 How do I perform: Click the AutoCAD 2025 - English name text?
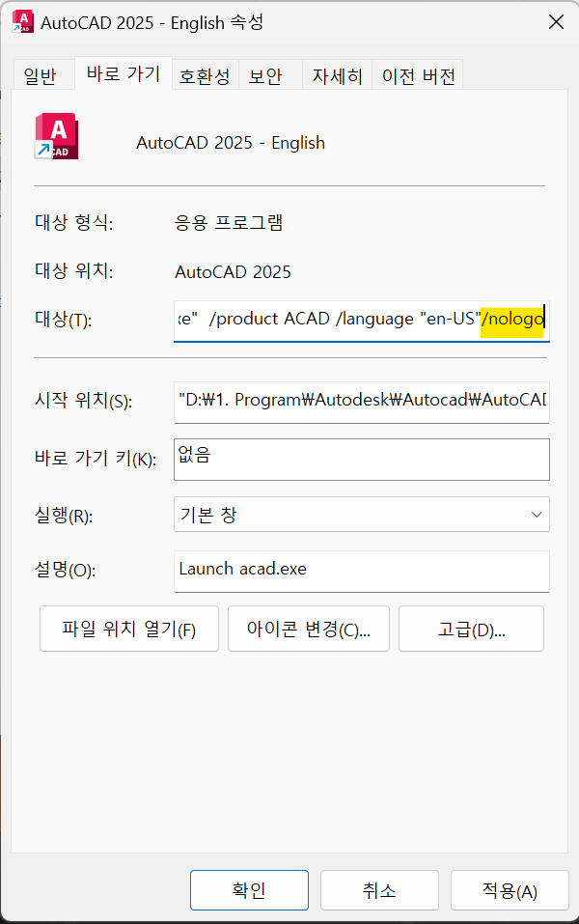point(231,143)
